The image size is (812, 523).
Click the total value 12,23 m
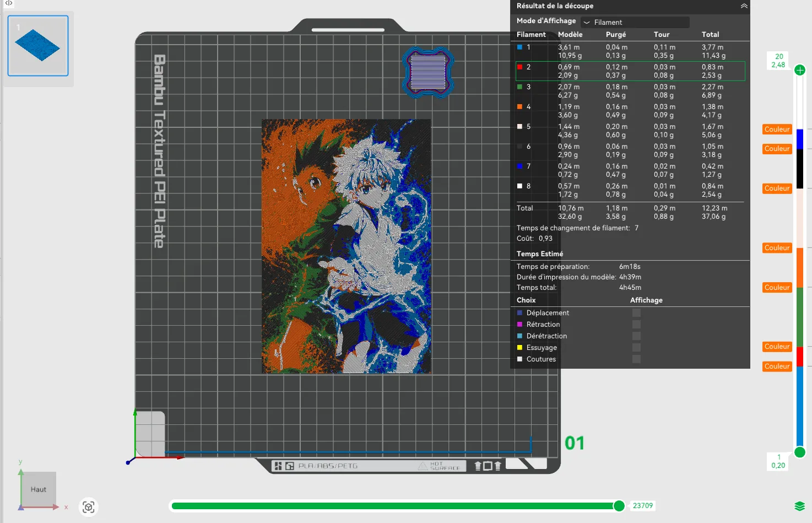tap(714, 208)
